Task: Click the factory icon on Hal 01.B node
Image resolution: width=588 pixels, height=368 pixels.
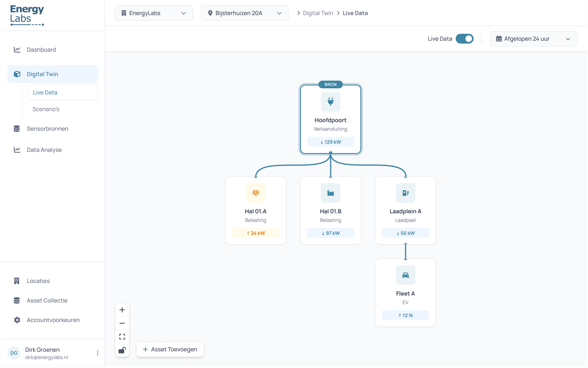Action: 330,193
